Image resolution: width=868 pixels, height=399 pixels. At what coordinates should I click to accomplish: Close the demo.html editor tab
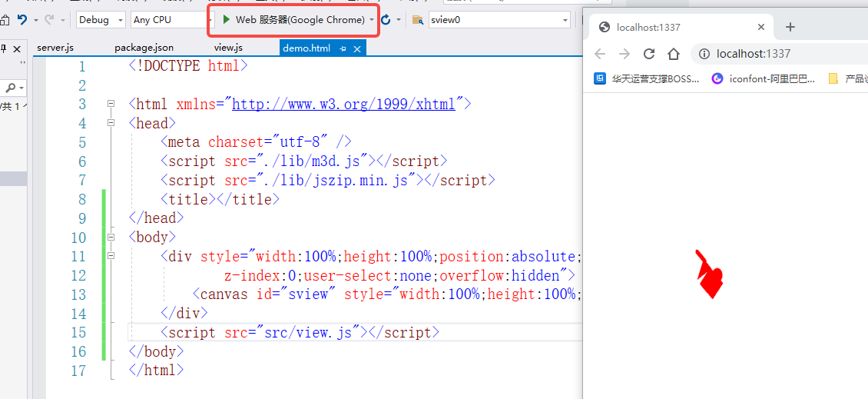pyautogui.click(x=357, y=48)
